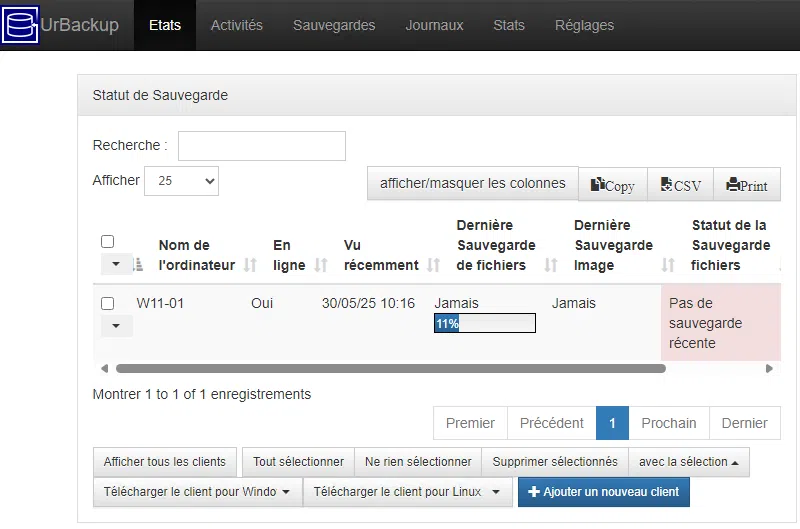This screenshot has width=800, height=529.
Task: Open Télécharger le client pour Linux dropdown
Action: (408, 492)
